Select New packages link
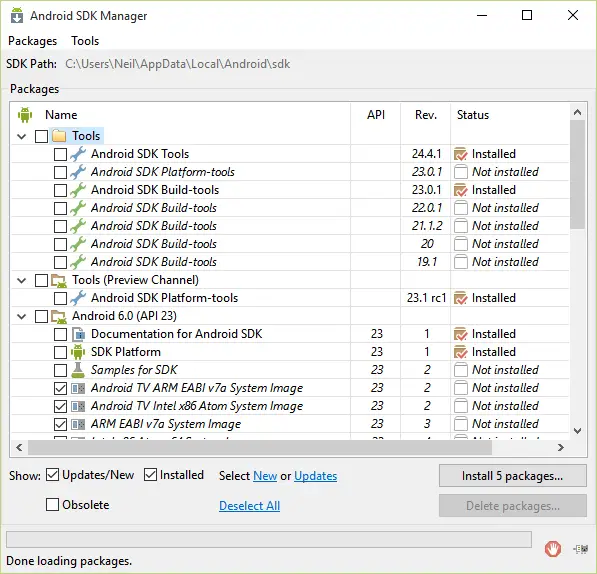The image size is (597, 574). [265, 476]
